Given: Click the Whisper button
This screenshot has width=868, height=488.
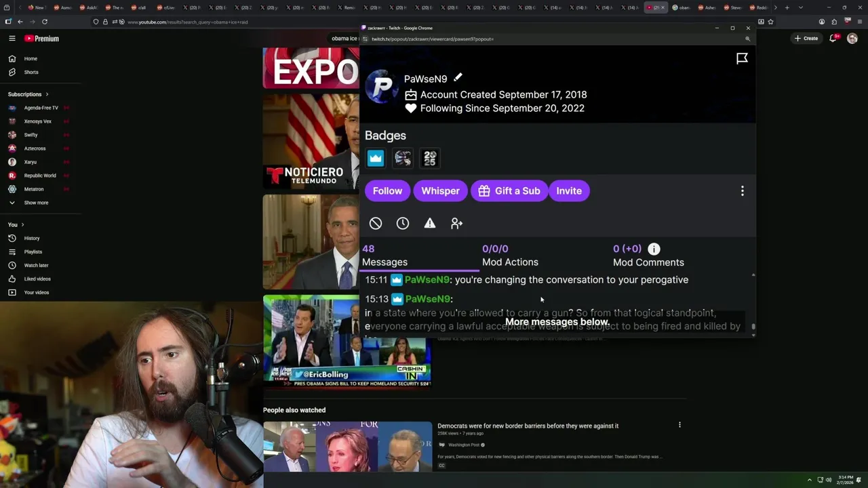Looking at the screenshot, I should [x=440, y=191].
